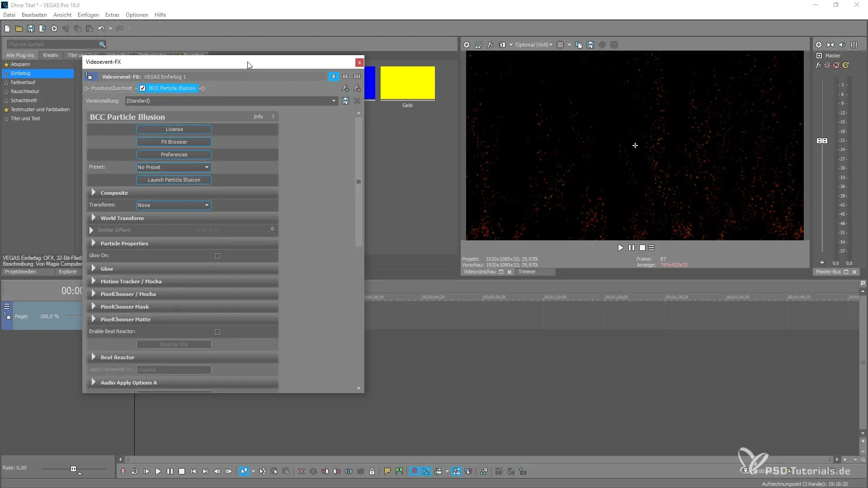Click the FX Browser button
868x488 pixels.
174,142
